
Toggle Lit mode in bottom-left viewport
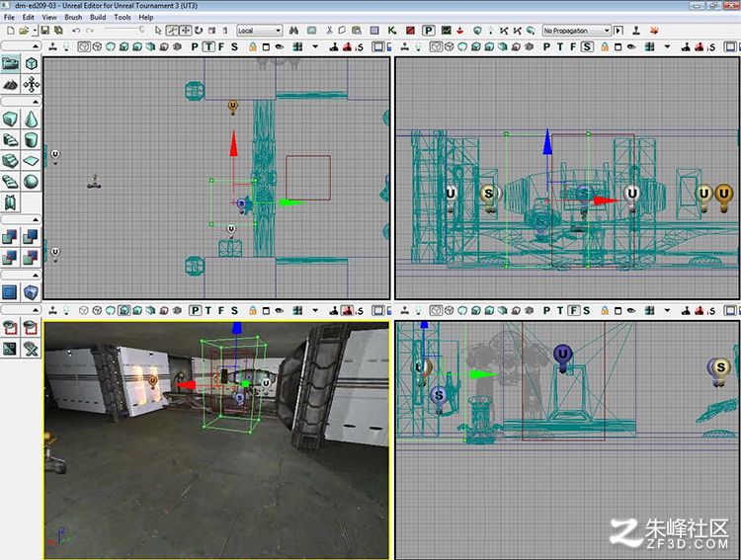coord(123,310)
